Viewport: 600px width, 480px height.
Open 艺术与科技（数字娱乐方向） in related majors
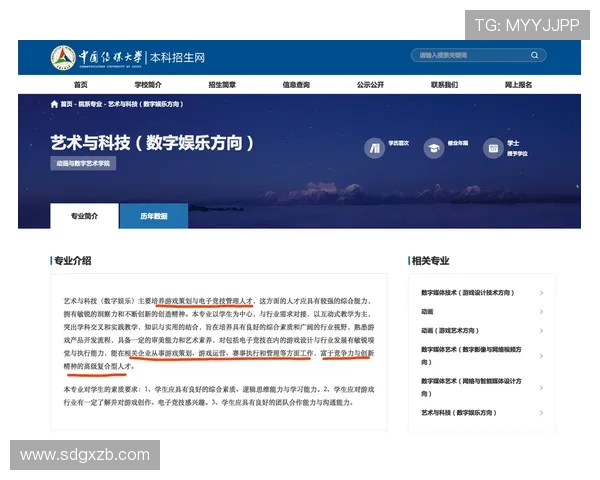(459, 413)
